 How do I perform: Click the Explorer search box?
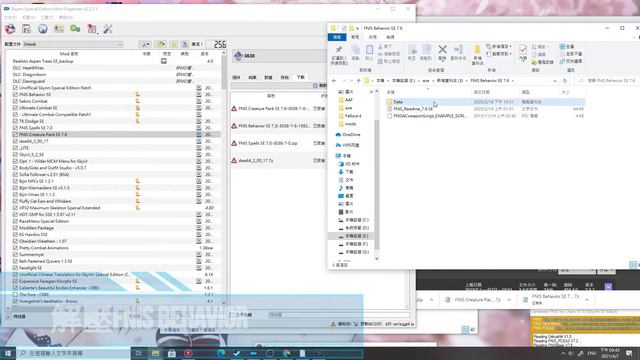[x=608, y=81]
